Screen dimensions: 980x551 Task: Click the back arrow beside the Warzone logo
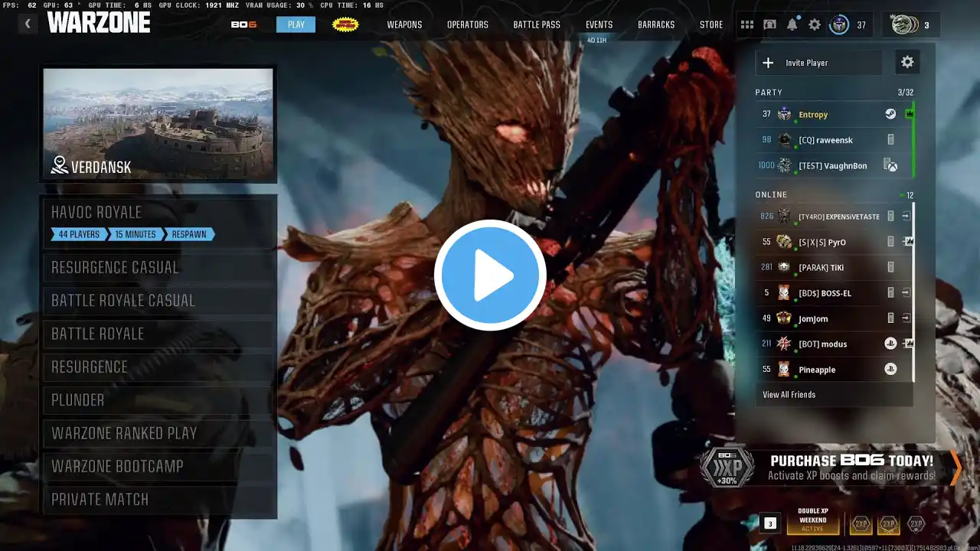pos(28,24)
